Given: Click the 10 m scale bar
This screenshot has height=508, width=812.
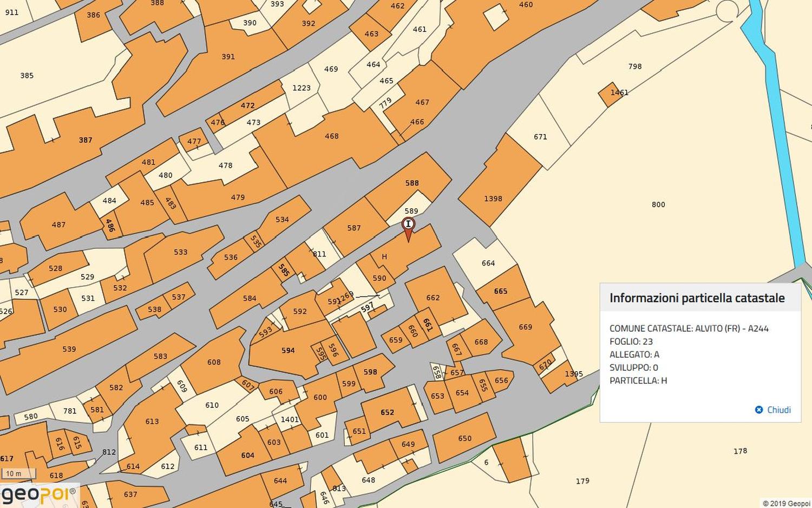Looking at the screenshot, I should tap(17, 474).
